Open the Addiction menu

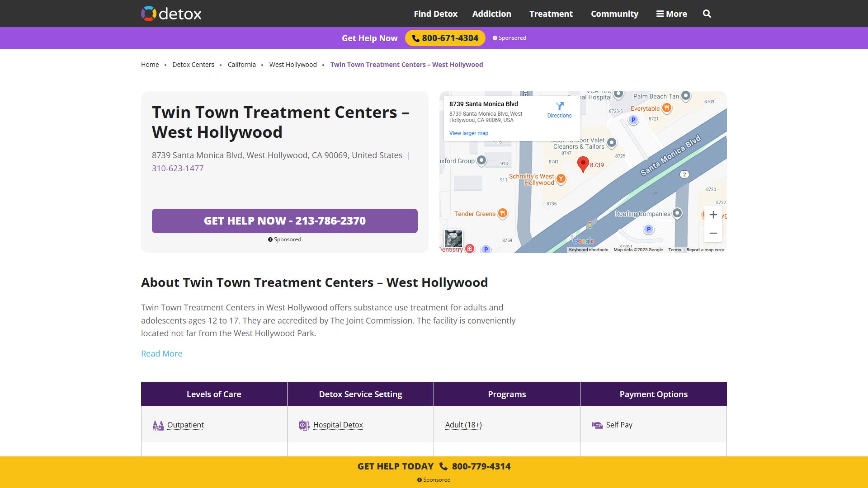point(491,14)
